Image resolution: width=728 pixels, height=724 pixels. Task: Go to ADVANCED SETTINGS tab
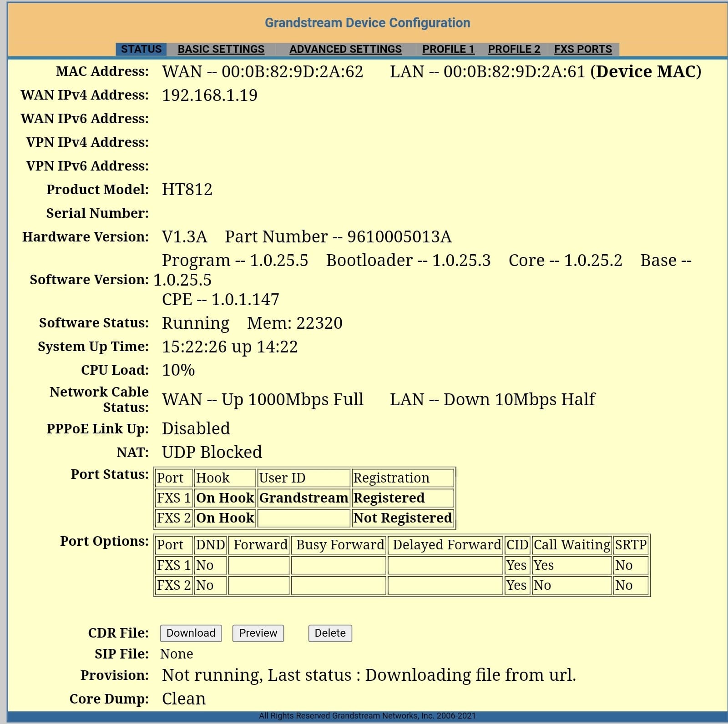[345, 49]
